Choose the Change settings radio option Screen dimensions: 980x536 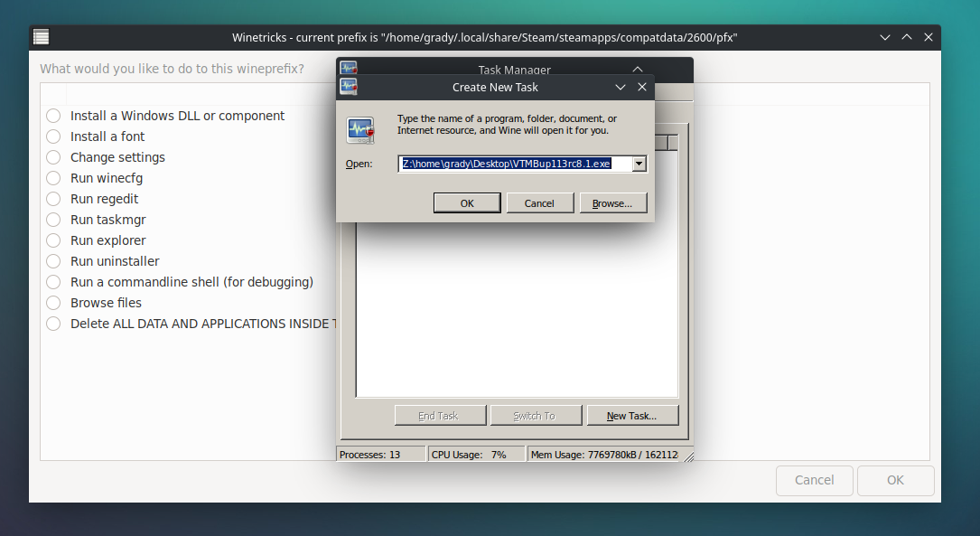click(x=53, y=157)
